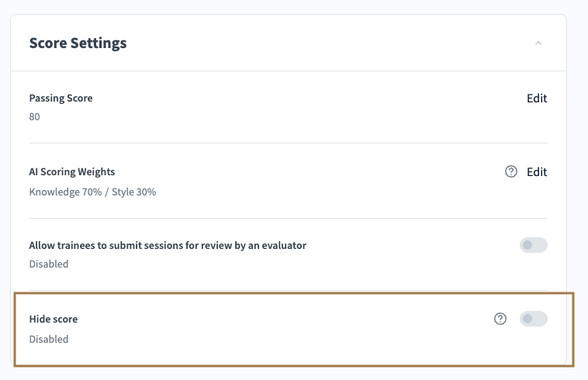Open help for AI Scoring Weights
The width and height of the screenshot is (588, 380).
[510, 172]
